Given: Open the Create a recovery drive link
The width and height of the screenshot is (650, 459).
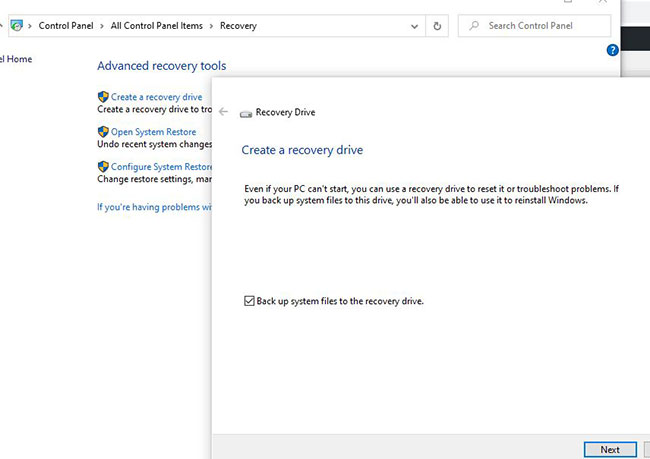Looking at the screenshot, I should pyautogui.click(x=156, y=97).
